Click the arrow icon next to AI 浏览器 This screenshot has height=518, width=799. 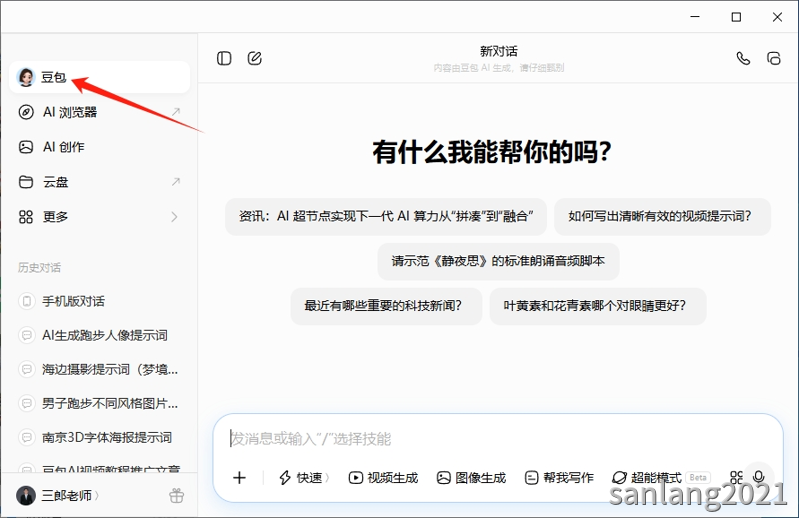pyautogui.click(x=175, y=112)
